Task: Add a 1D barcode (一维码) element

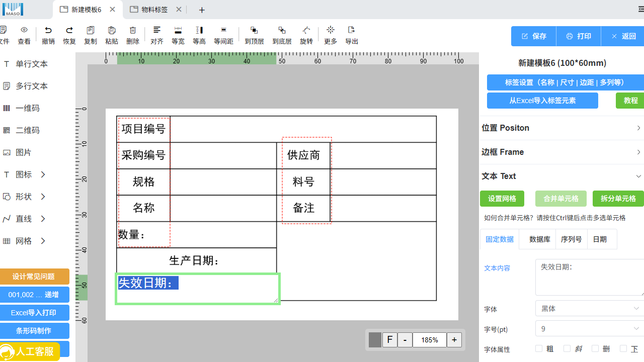Action: point(21,108)
